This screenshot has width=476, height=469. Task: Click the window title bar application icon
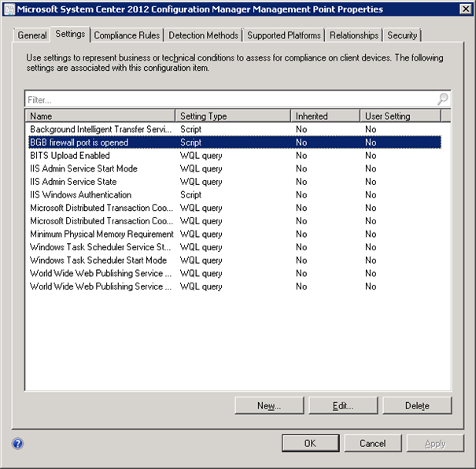tap(9, 9)
